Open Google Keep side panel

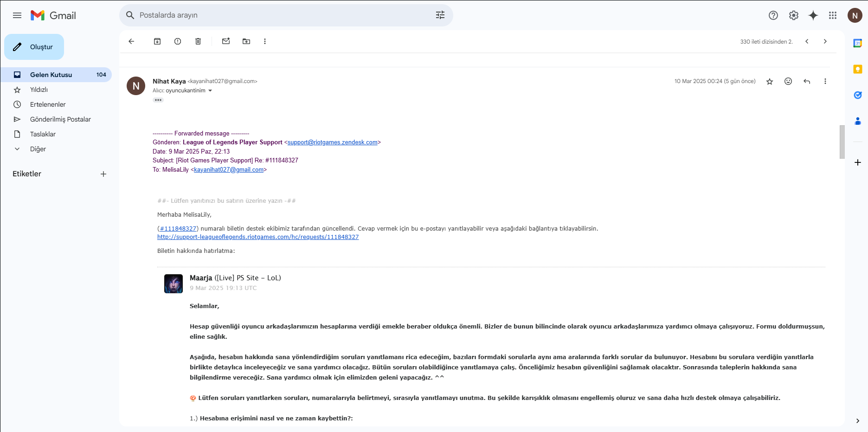tap(858, 69)
